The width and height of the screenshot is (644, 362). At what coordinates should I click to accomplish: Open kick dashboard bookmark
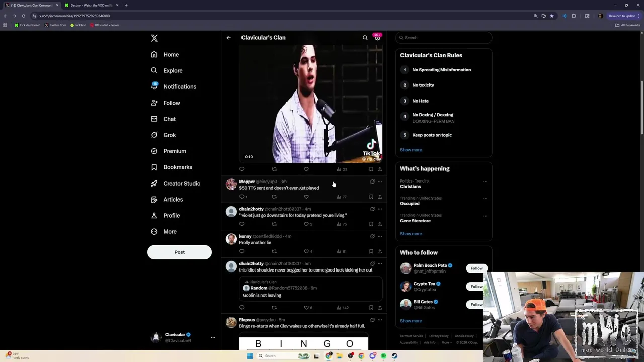click(x=27, y=25)
